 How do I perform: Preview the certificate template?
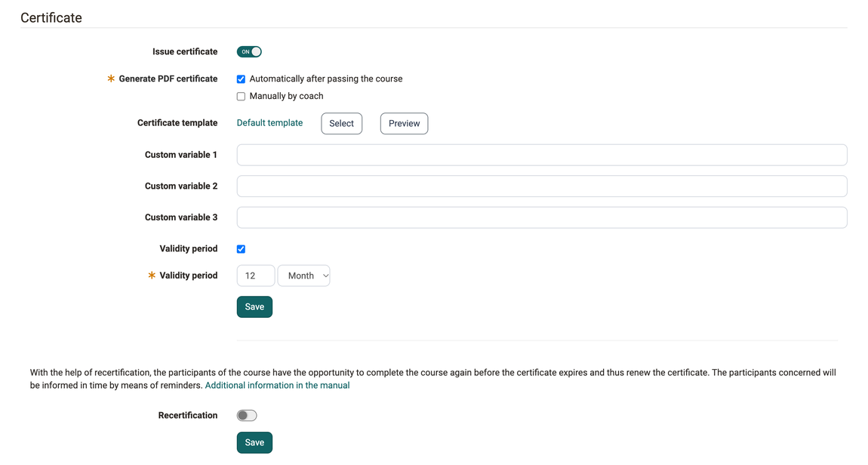pos(404,124)
